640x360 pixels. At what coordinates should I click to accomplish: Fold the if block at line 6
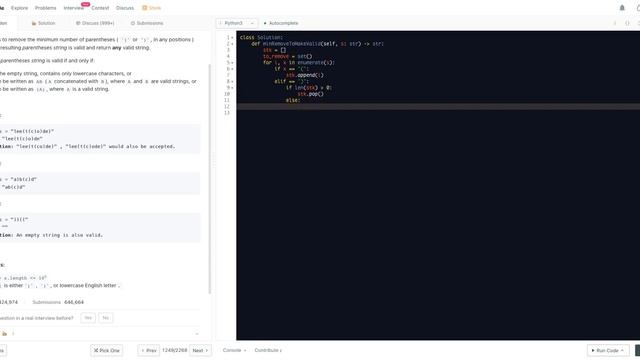(x=232, y=69)
